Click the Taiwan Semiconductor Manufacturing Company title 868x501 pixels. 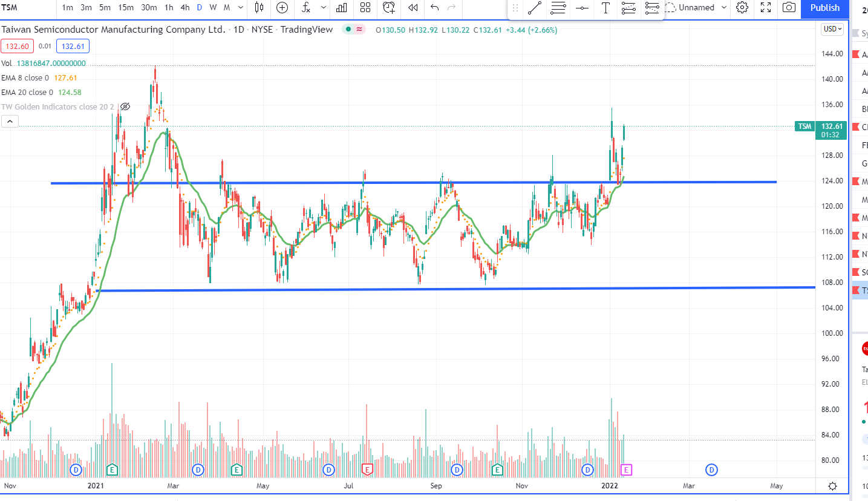point(113,29)
